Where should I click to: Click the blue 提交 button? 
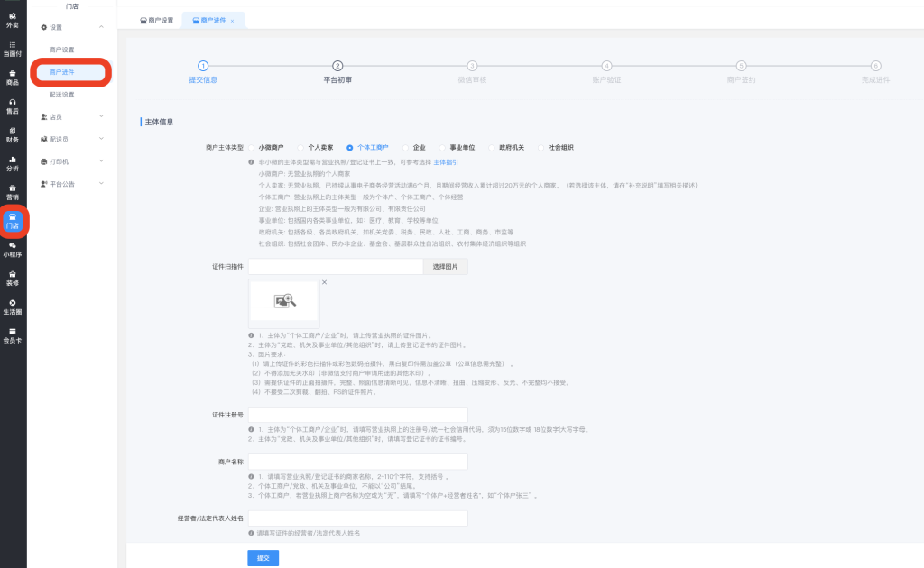[x=262, y=558]
